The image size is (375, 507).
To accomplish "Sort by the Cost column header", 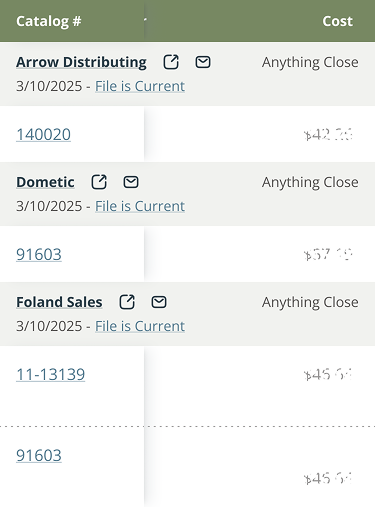I will pyautogui.click(x=337, y=21).
